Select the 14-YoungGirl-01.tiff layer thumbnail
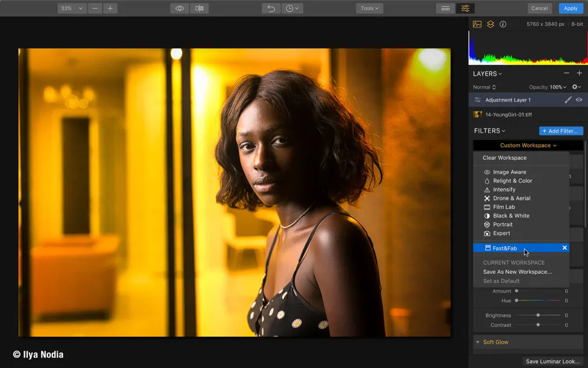Viewport: 588px width, 368px height. pyautogui.click(x=478, y=115)
